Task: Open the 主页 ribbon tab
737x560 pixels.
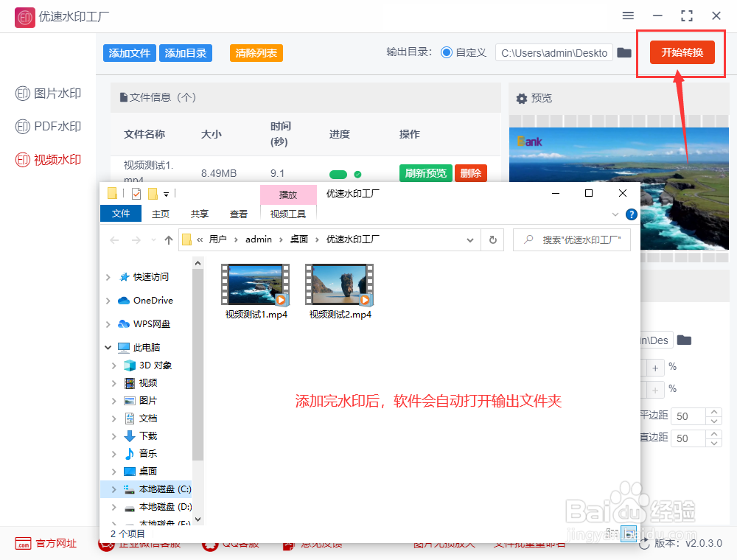Action: (x=160, y=214)
